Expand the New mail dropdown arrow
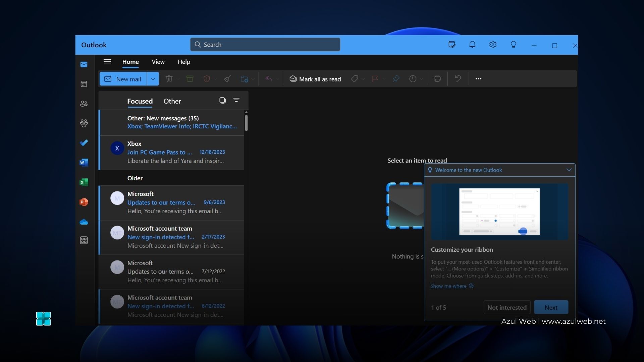This screenshot has height=362, width=644. point(153,79)
